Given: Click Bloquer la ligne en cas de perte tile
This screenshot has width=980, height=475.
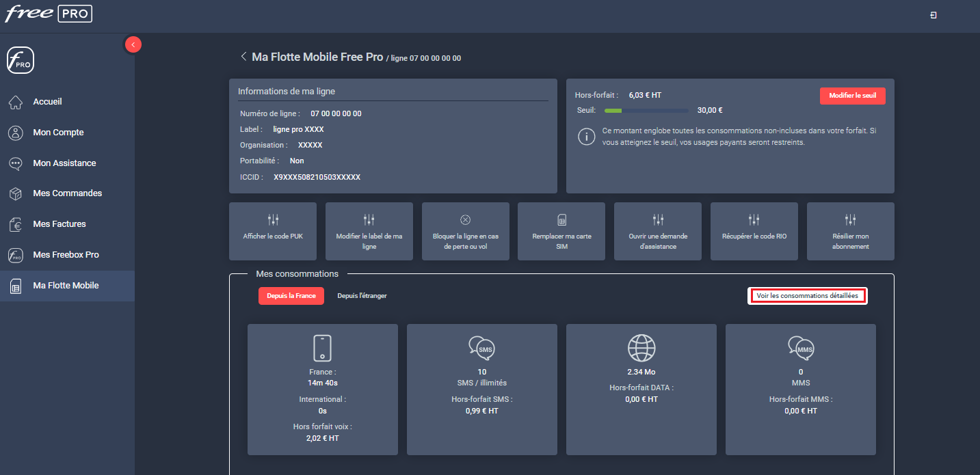Looking at the screenshot, I should [x=466, y=231].
